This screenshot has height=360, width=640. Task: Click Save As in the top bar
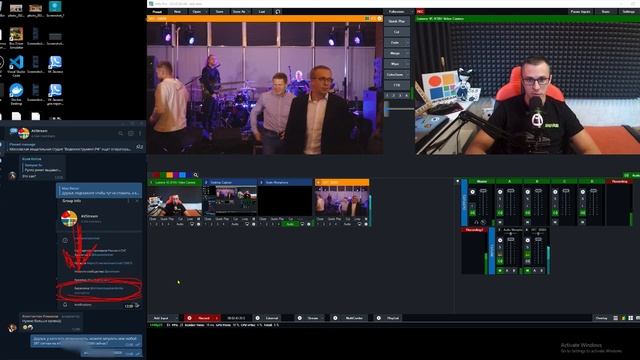(x=239, y=11)
